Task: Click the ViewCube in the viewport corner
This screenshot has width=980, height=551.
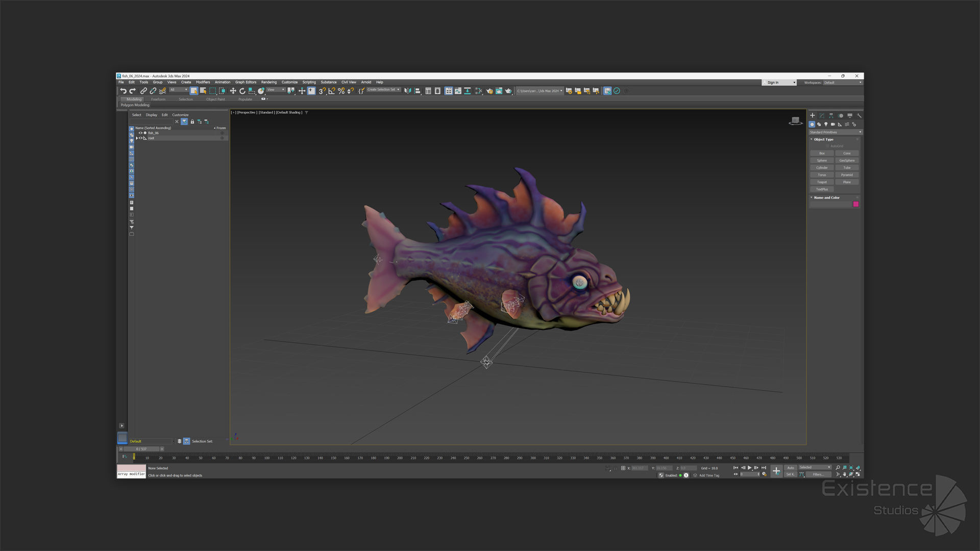Action: point(795,121)
